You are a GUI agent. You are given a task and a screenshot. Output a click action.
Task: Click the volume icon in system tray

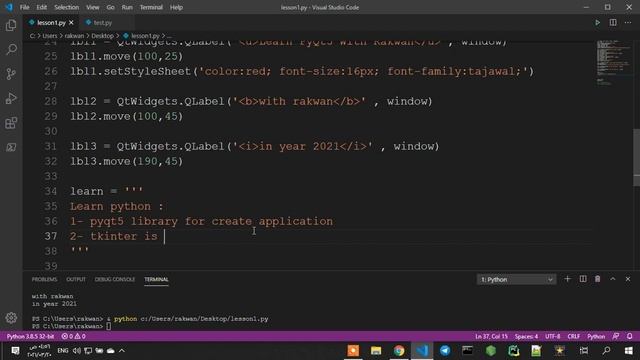(x=76, y=351)
